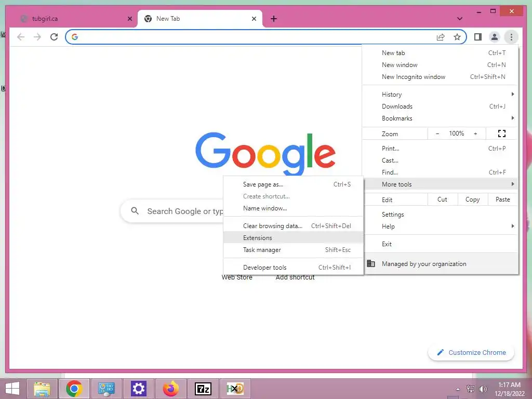This screenshot has width=532, height=399.
Task: Expand the More tools submenu
Action: (440, 184)
